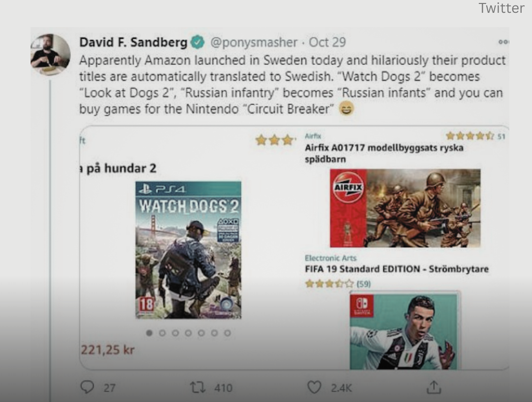The width and height of the screenshot is (532, 402).
Task: Open David F. Sandberg's profile avatar
Action: click(50, 54)
